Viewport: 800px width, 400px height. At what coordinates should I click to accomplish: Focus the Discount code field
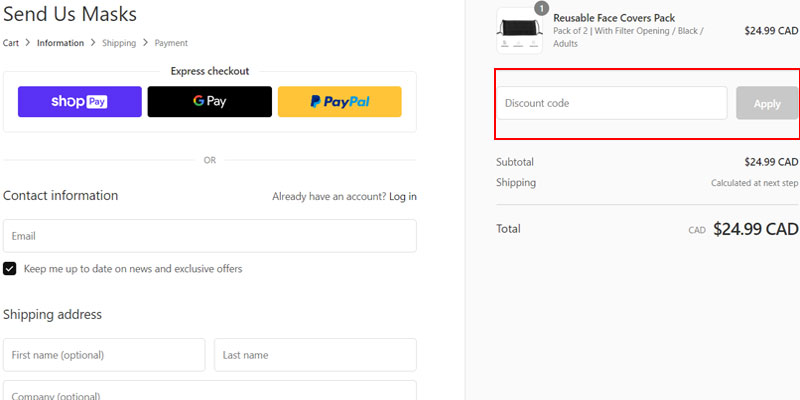[612, 103]
